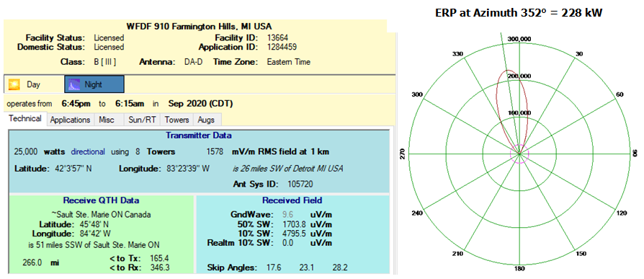Image resolution: width=644 pixels, height=279 pixels.
Task: Click the 330 degree azimuth label
Action: click(x=457, y=54)
